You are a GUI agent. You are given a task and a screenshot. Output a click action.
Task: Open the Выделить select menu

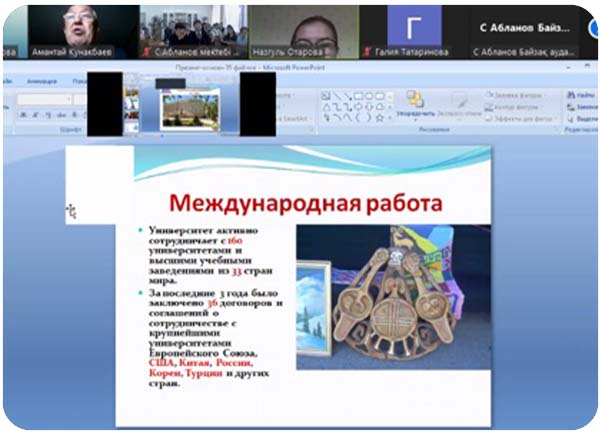[x=582, y=119]
